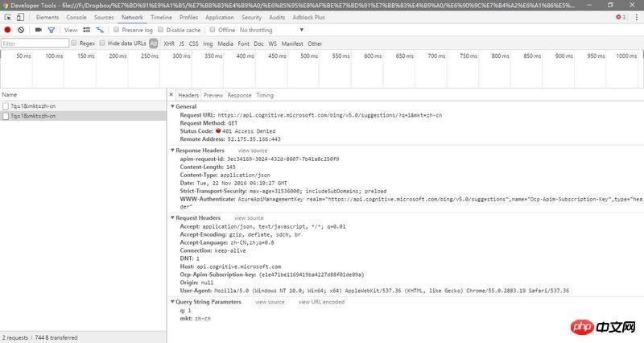
Task: Focus the Filter text input
Action: [x=35, y=43]
